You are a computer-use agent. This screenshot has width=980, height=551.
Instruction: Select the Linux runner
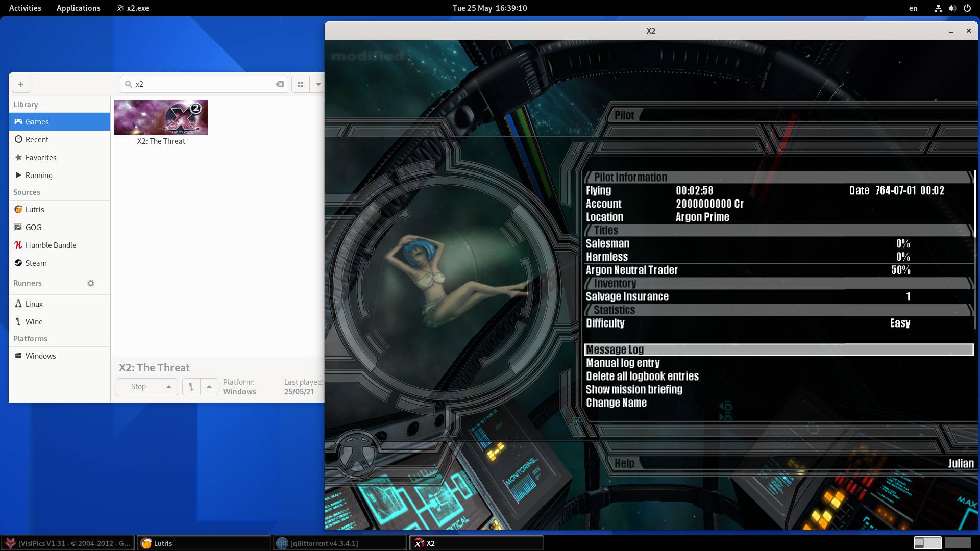click(59, 304)
